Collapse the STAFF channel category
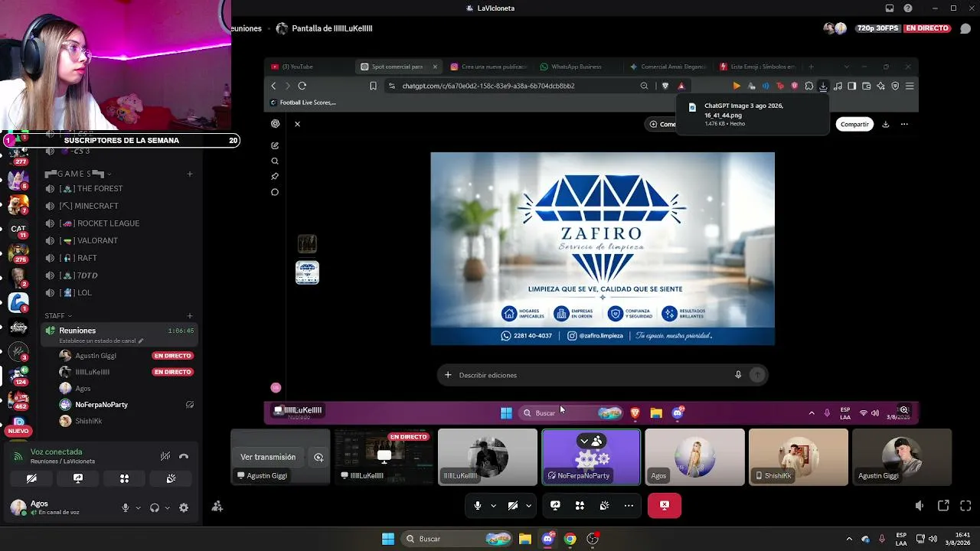 [58, 315]
